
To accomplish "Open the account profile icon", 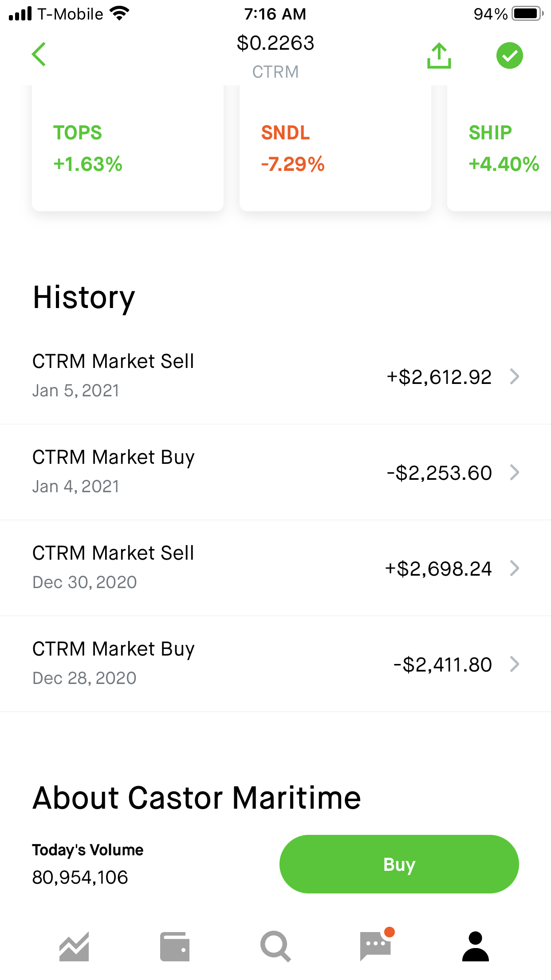I will click(476, 946).
